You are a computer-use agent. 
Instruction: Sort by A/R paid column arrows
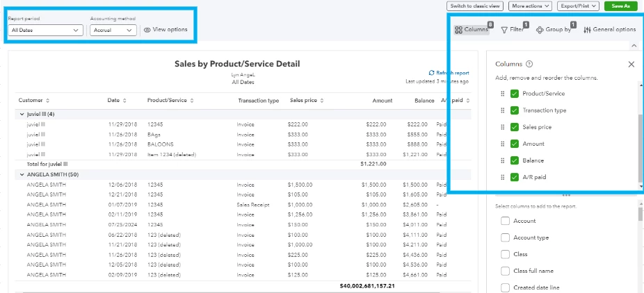(468, 101)
